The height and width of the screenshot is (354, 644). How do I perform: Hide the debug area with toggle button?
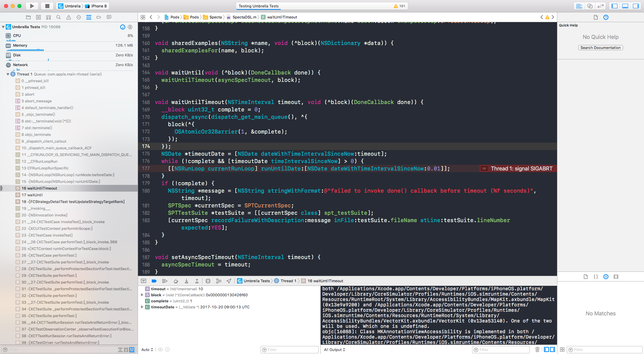pyautogui.click(x=143, y=281)
